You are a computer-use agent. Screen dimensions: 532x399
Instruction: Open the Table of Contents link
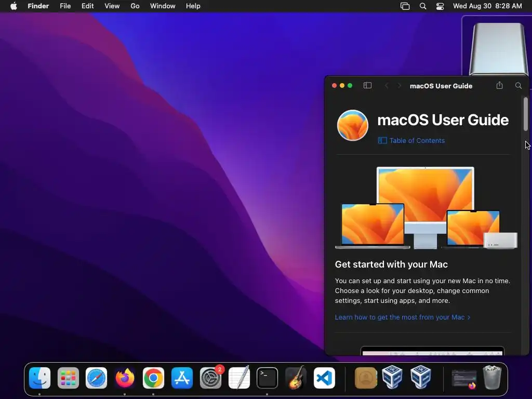(411, 140)
